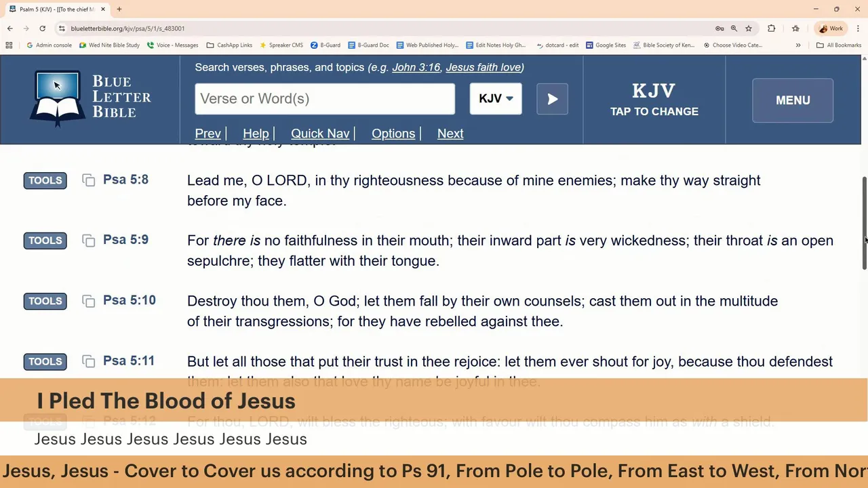Go back with browser back arrow
The image size is (868, 488).
pos(9,28)
